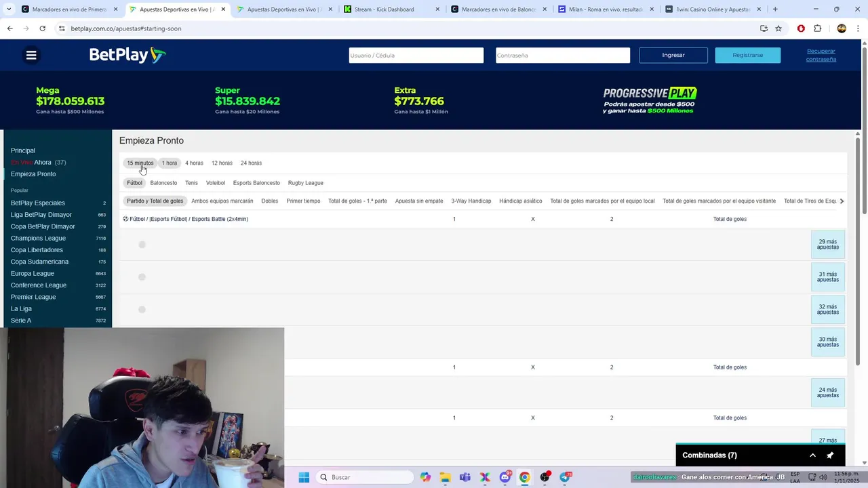
Task: Open En Vivo Ahora (37) sidebar link
Action: [x=38, y=163]
